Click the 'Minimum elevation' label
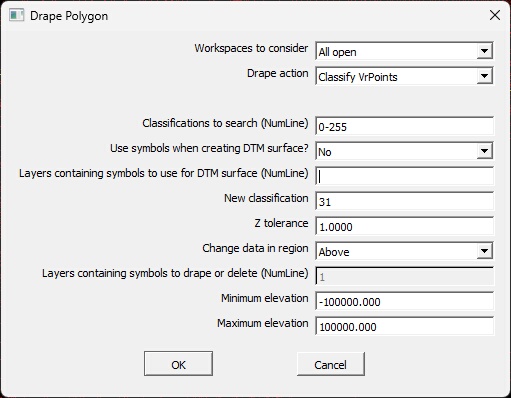The image size is (511, 398). click(x=265, y=298)
